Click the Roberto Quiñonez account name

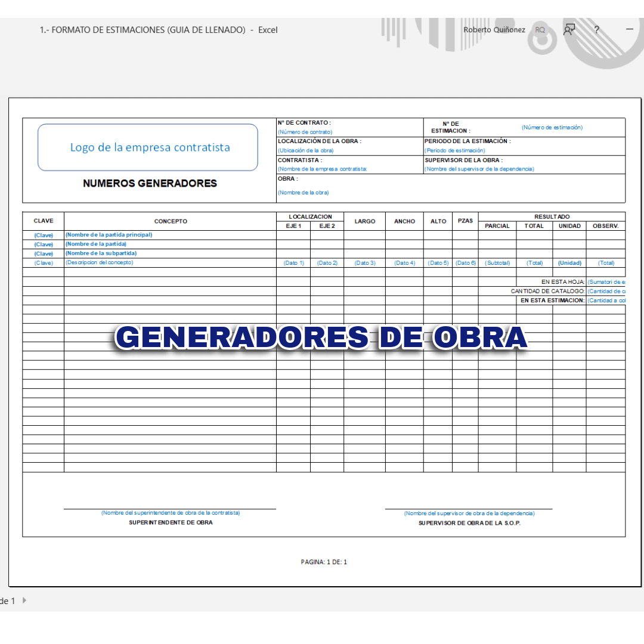tap(494, 30)
